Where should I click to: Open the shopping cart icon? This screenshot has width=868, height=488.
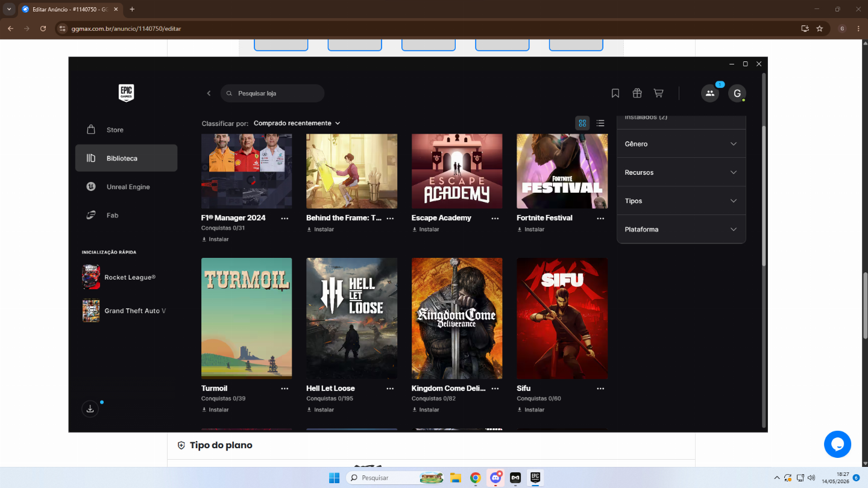click(658, 93)
